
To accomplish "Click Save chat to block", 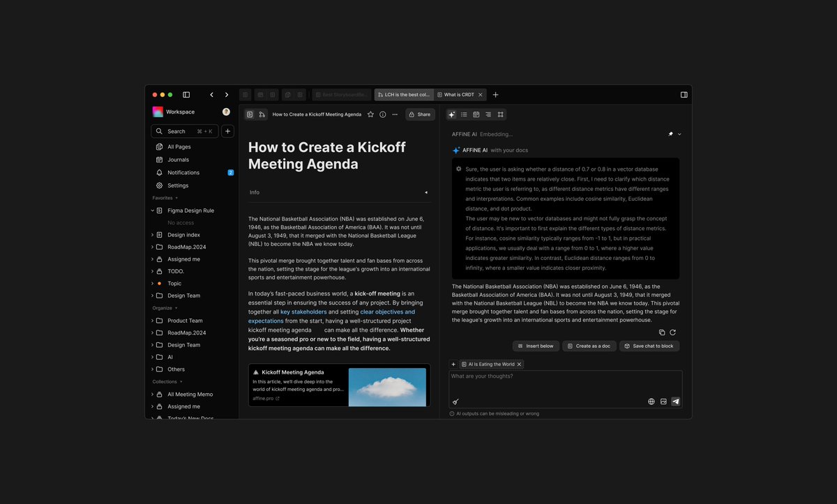I will (x=649, y=346).
